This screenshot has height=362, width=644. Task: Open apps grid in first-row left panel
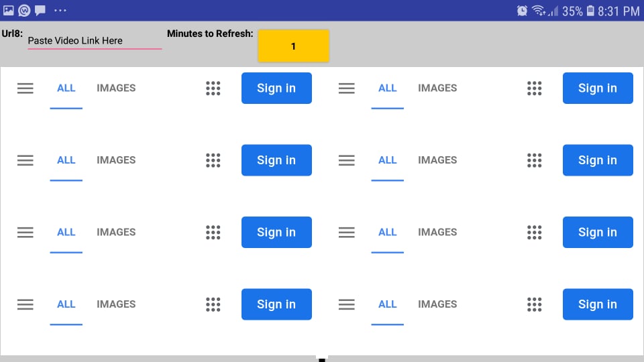pyautogui.click(x=213, y=88)
